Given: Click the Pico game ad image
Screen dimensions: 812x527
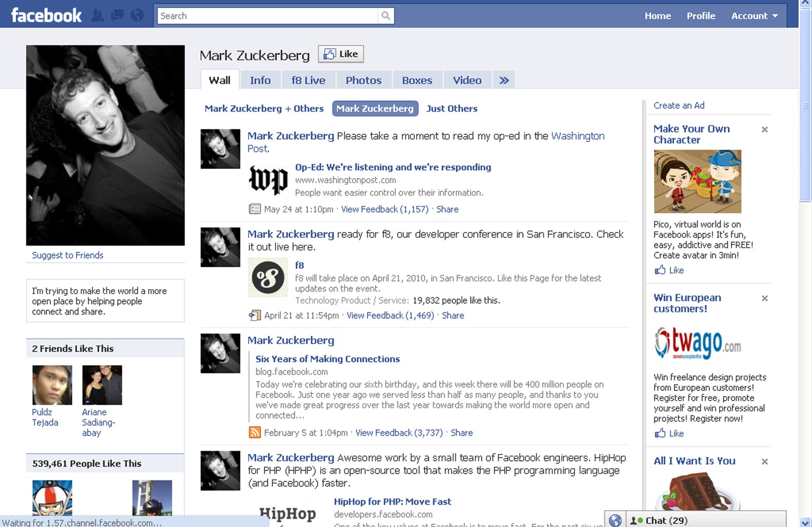Looking at the screenshot, I should [697, 182].
